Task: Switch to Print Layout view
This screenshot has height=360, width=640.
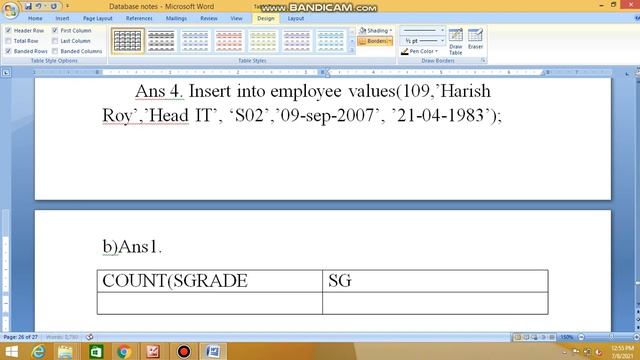Action: 518,337
